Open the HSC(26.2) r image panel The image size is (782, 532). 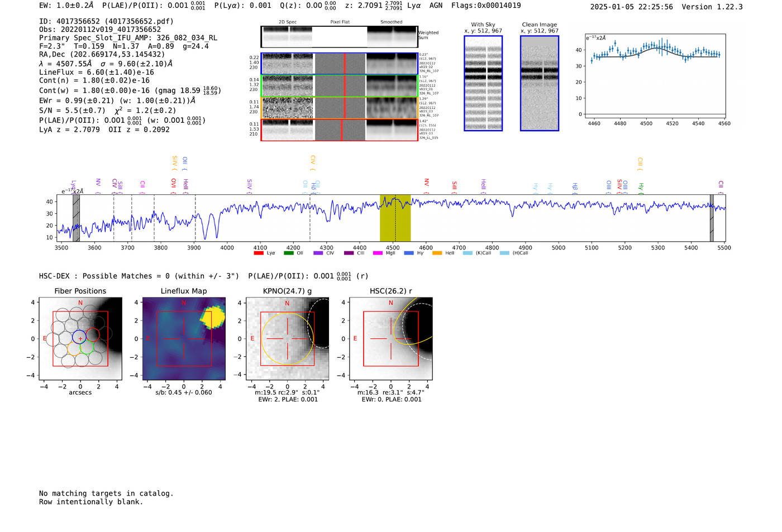(390, 339)
